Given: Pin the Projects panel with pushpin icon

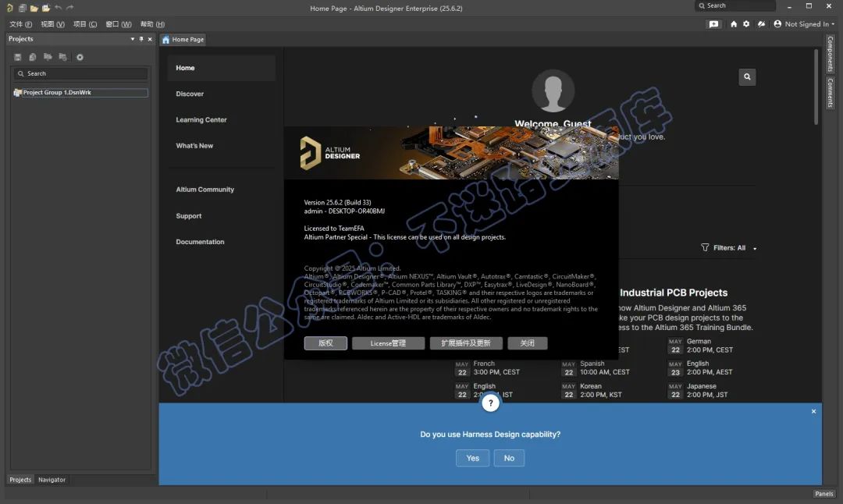Looking at the screenshot, I should pyautogui.click(x=141, y=39).
